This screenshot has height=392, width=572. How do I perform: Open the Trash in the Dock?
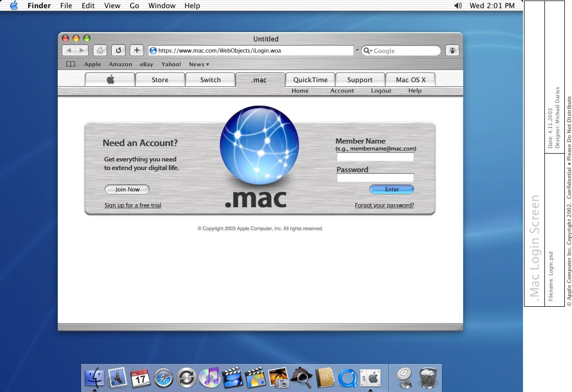click(x=427, y=378)
